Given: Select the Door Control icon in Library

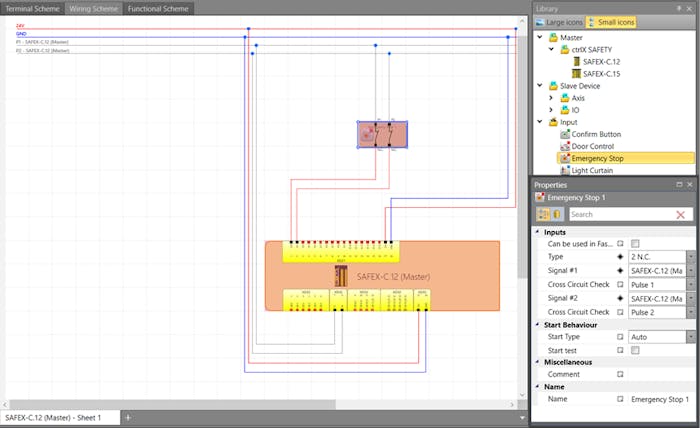Looking at the screenshot, I should coord(565,146).
